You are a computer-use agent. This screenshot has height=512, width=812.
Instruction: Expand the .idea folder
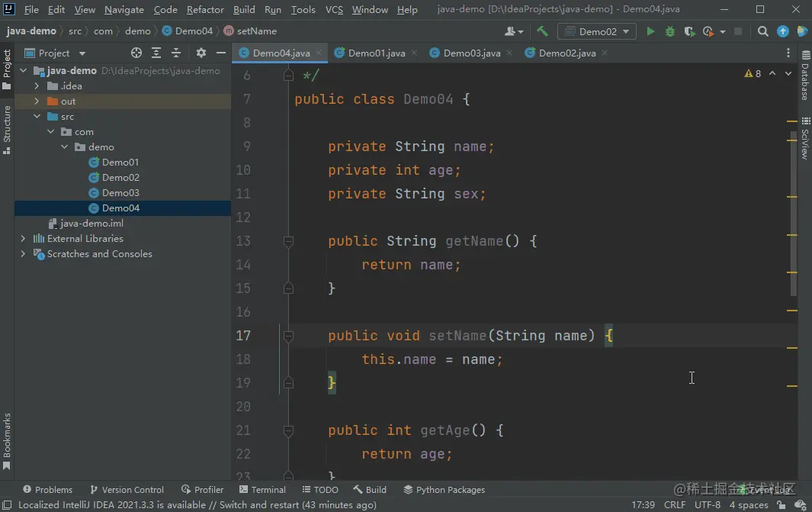click(x=37, y=86)
